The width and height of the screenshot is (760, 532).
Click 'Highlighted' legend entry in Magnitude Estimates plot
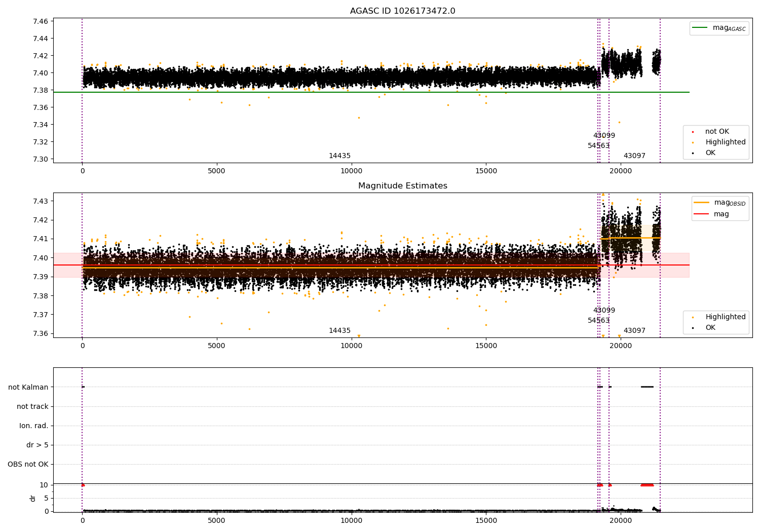(725, 317)
